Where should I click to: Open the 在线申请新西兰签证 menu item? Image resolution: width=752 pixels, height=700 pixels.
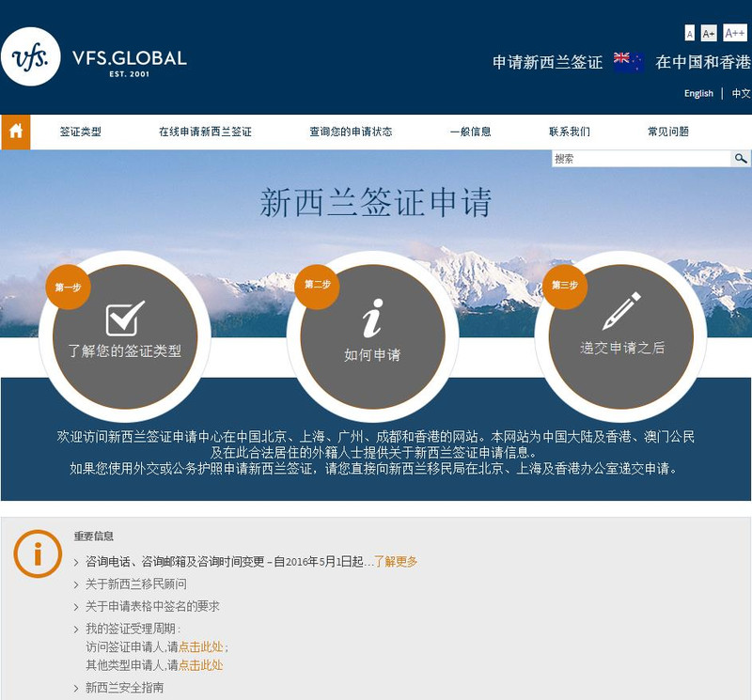(x=205, y=132)
